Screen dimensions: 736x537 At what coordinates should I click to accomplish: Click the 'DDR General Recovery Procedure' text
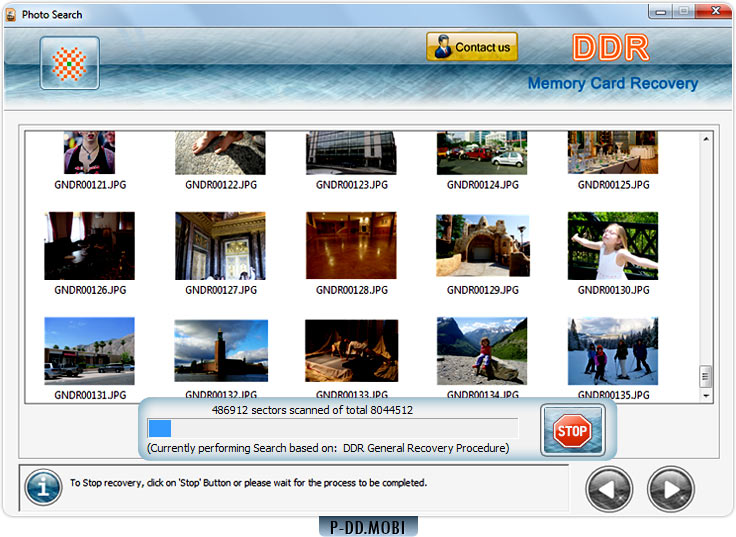click(x=426, y=448)
